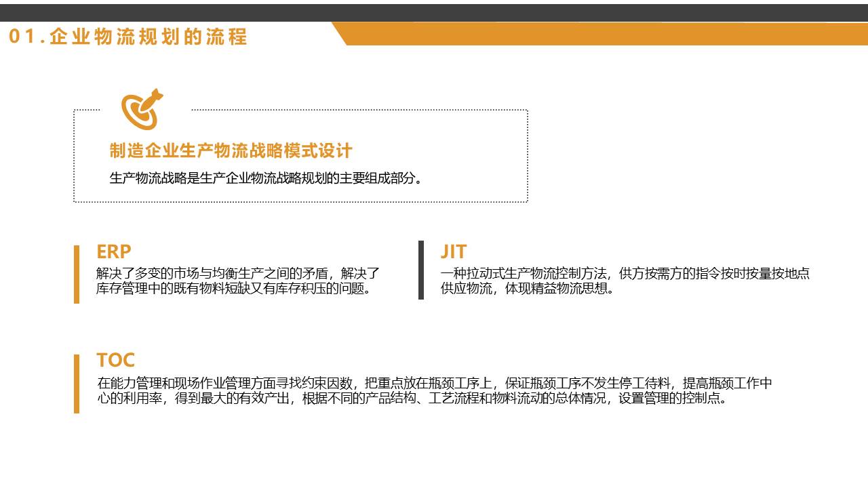Click the heading "制造企业生产物流战略模式设计"
This screenshot has width=868, height=488.
coord(231,150)
